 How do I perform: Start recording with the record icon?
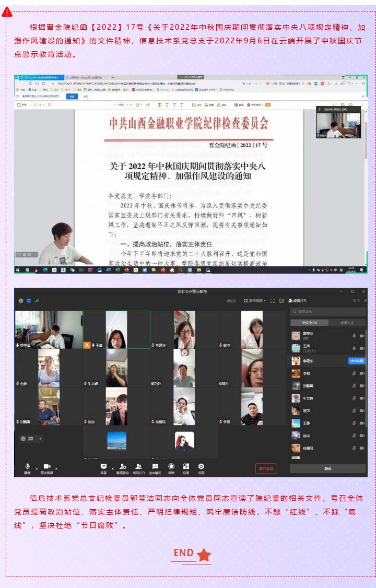coord(171,466)
